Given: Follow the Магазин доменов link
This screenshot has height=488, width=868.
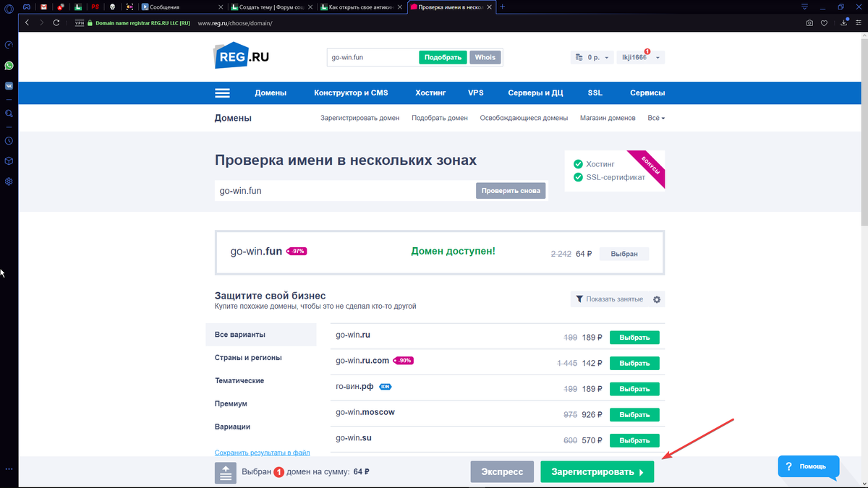Looking at the screenshot, I should (608, 118).
